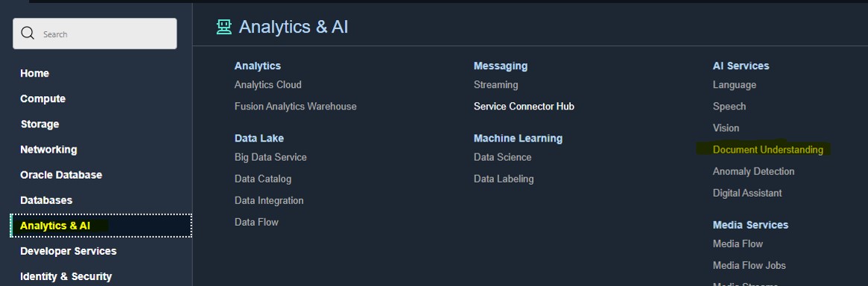Go to Big Data Service
The height and width of the screenshot is (286, 868).
click(x=270, y=157)
